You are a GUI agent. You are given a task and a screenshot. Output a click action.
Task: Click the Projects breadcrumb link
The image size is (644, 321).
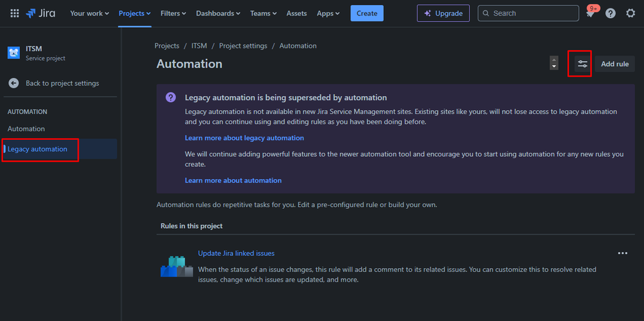point(166,46)
